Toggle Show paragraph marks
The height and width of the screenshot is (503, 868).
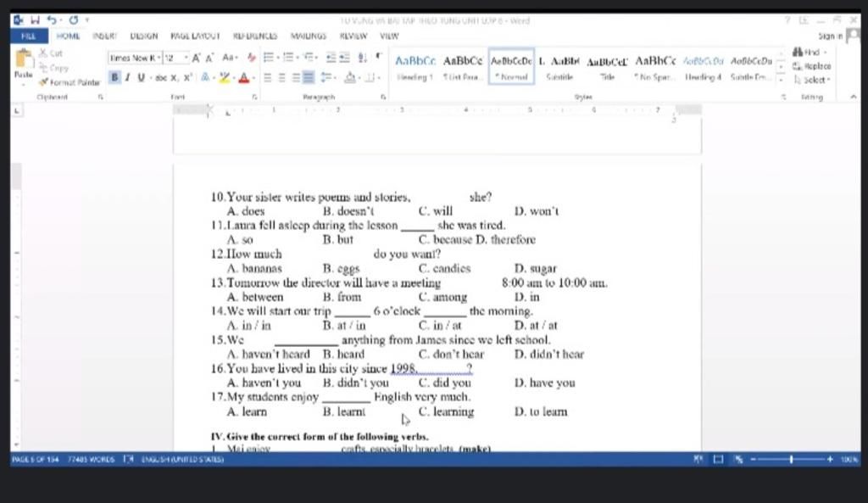[379, 56]
